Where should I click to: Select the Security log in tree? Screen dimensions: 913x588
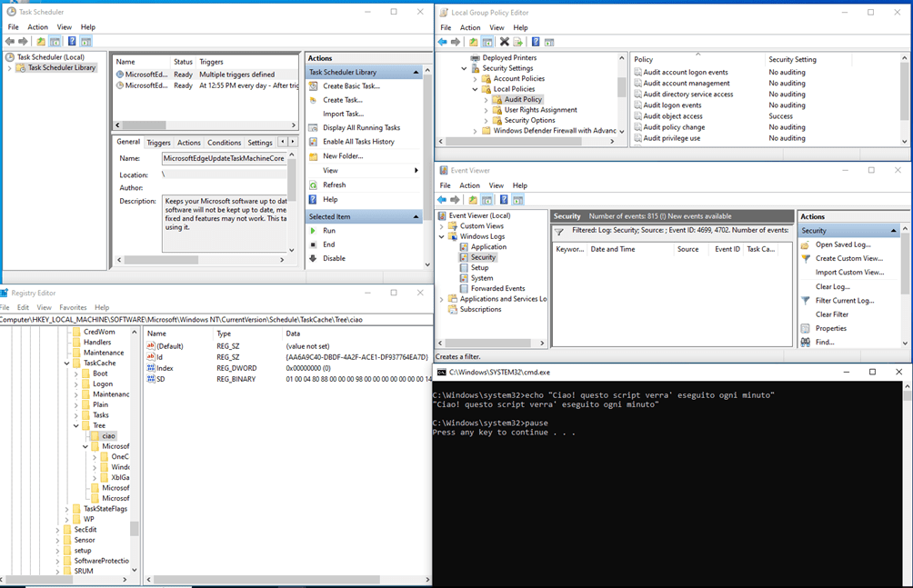coord(483,257)
